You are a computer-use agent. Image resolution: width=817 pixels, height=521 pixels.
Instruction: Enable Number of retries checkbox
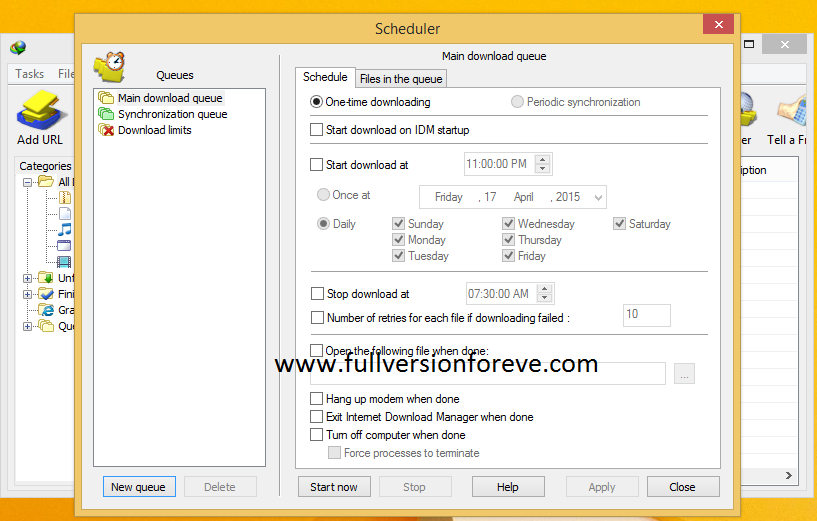tap(317, 317)
